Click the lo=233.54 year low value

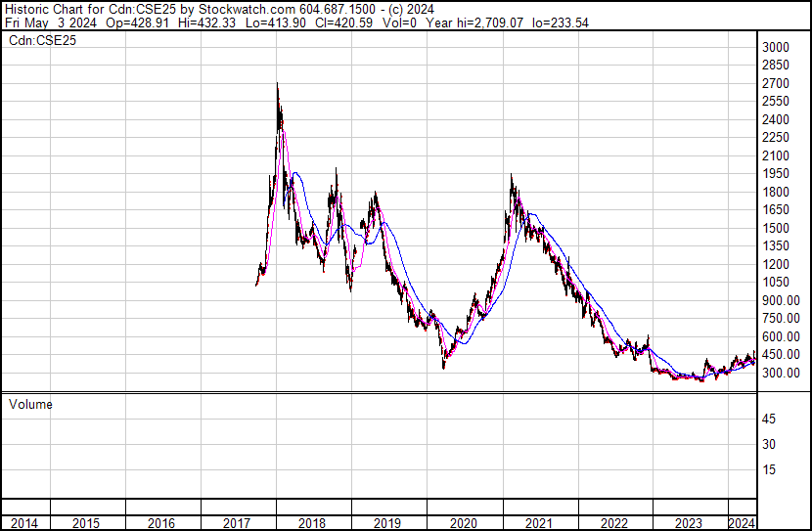click(x=561, y=22)
